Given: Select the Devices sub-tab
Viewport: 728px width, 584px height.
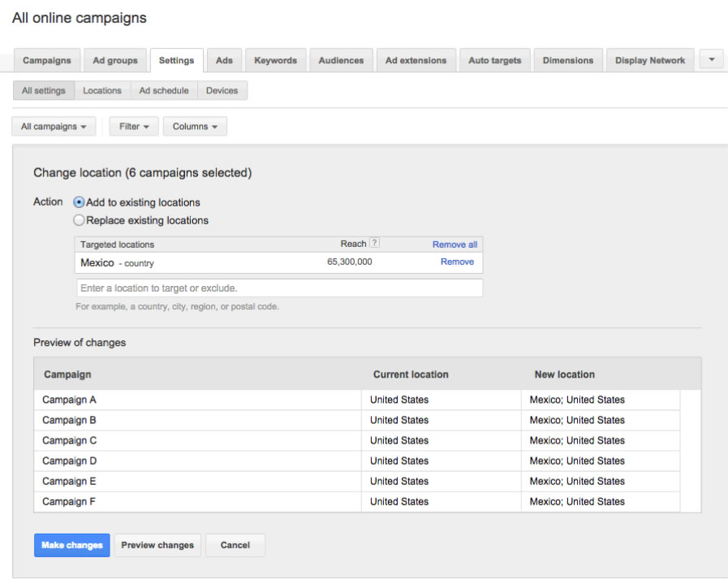Looking at the screenshot, I should point(222,91).
